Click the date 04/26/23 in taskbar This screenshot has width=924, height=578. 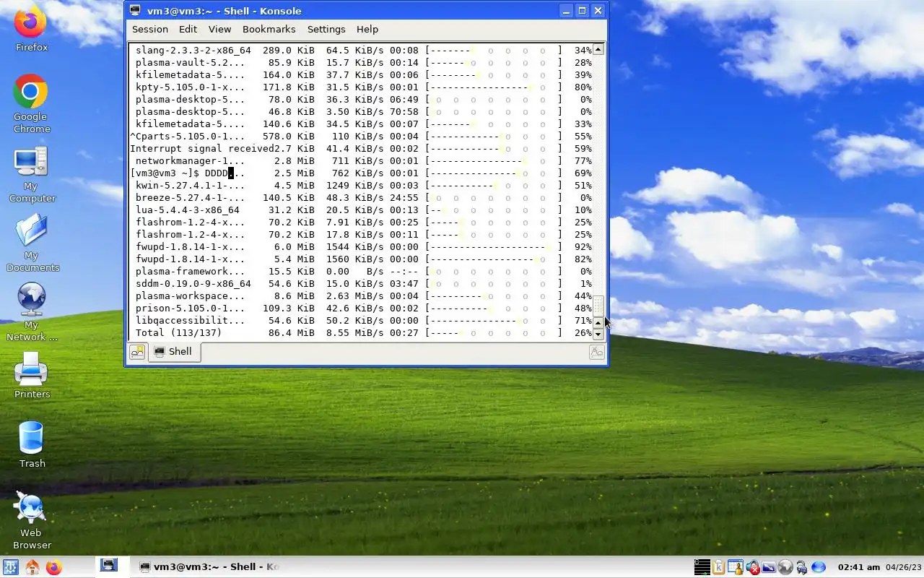pos(904,567)
